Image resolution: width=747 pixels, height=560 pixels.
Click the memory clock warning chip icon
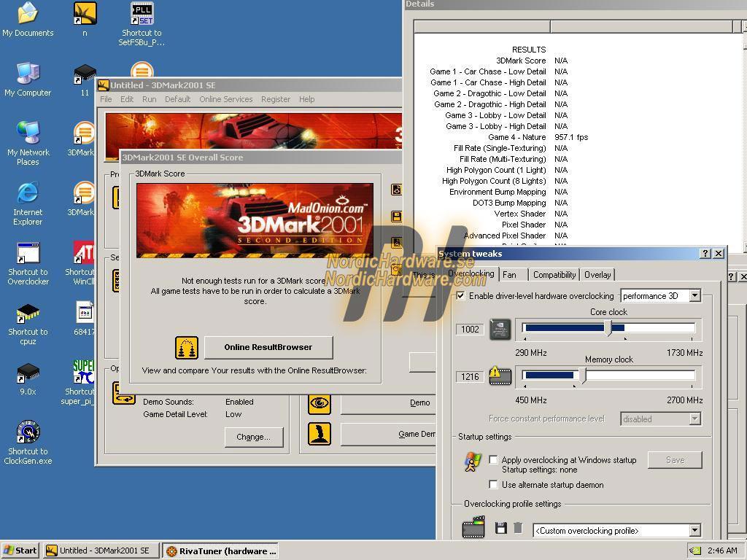pos(500,376)
